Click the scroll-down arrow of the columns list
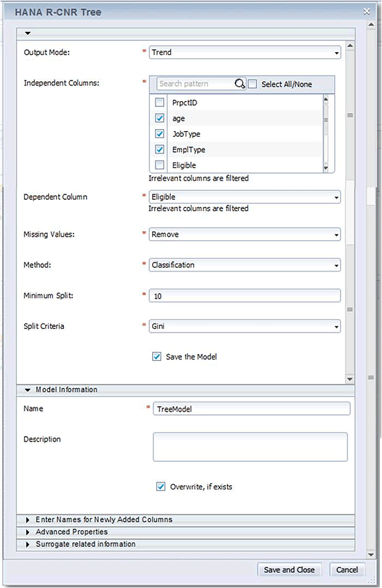Viewport: 382px width, 588px height. tap(326, 168)
